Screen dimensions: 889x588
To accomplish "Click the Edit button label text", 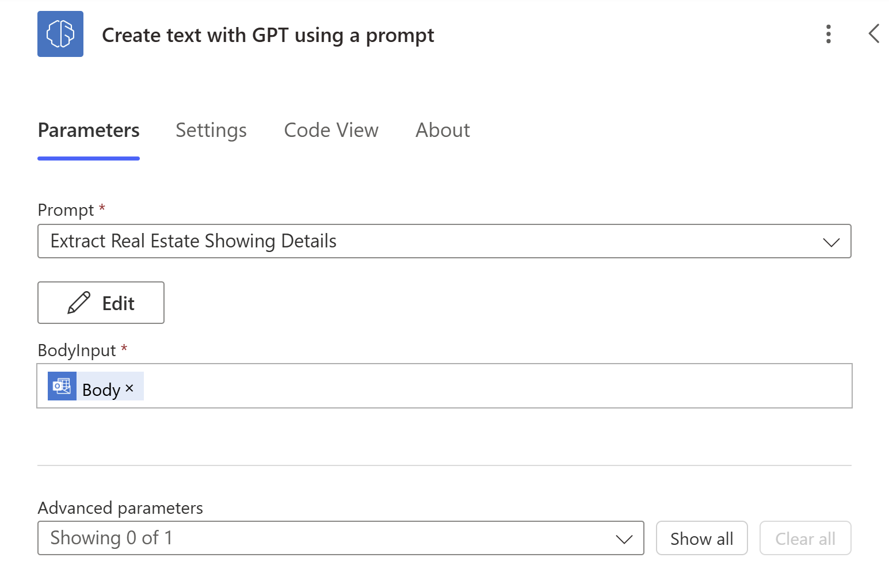I will [x=119, y=303].
